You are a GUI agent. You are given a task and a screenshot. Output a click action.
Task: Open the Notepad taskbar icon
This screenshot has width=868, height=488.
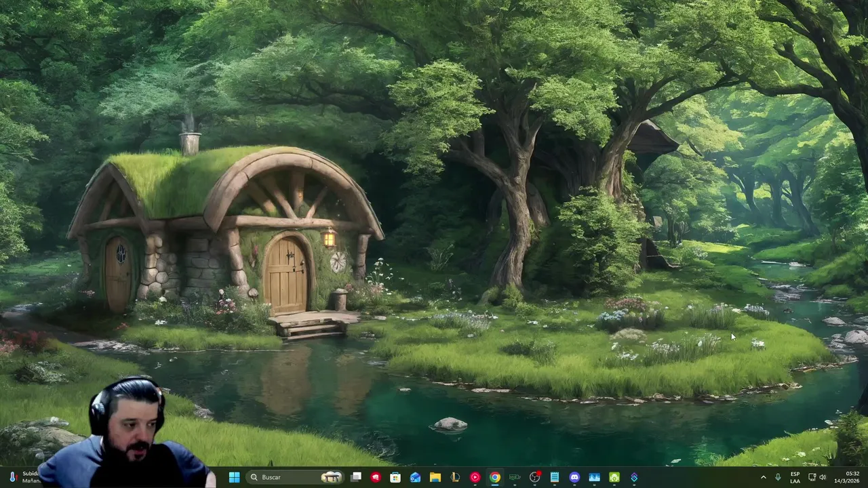click(x=554, y=477)
